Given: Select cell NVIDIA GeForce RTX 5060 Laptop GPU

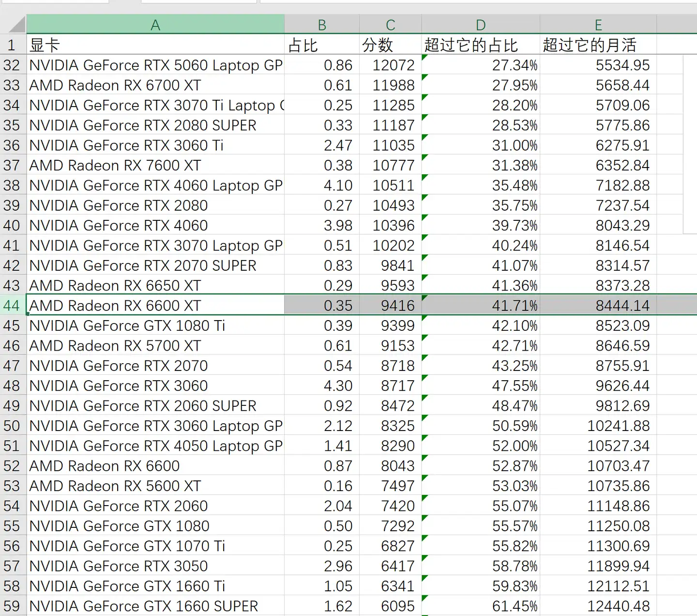Looking at the screenshot, I should (x=155, y=65).
